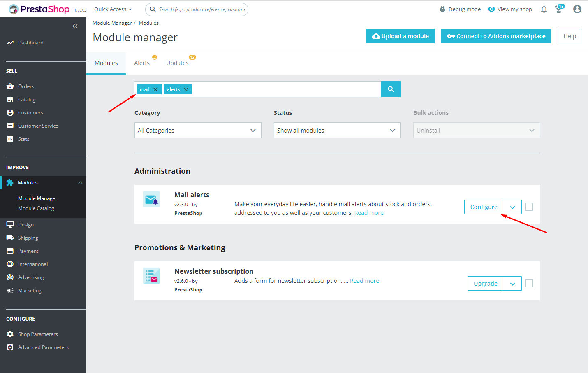
Task: Click the Shop Parameters gear icon
Action: pos(10,334)
